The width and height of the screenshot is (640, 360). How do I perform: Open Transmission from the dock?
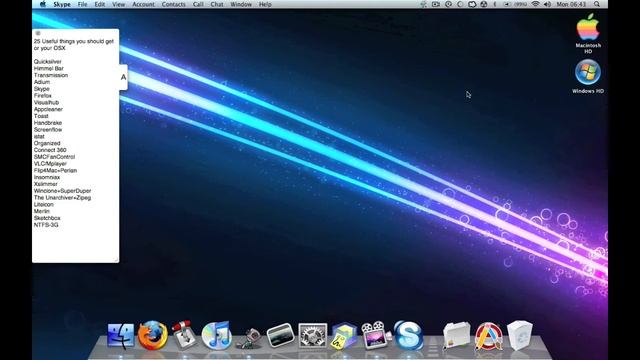(x=184, y=336)
